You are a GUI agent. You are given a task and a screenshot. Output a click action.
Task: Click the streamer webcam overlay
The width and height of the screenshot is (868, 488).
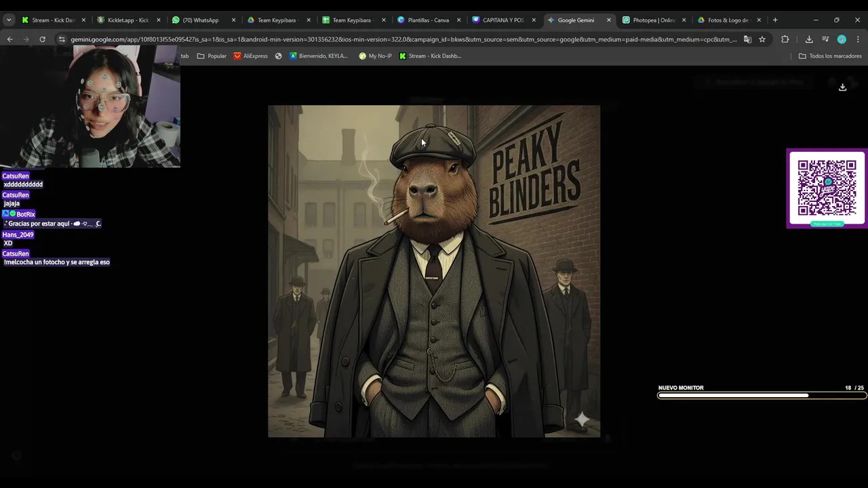click(x=90, y=106)
